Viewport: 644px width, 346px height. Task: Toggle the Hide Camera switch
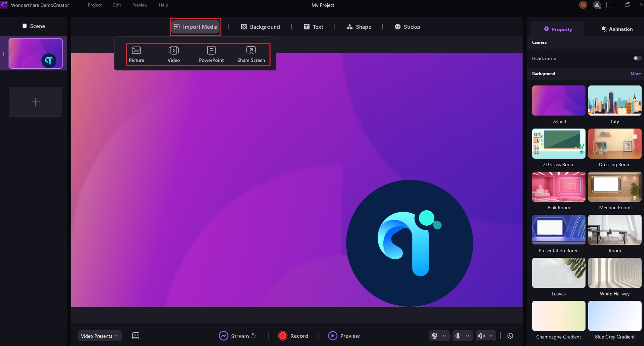(637, 58)
